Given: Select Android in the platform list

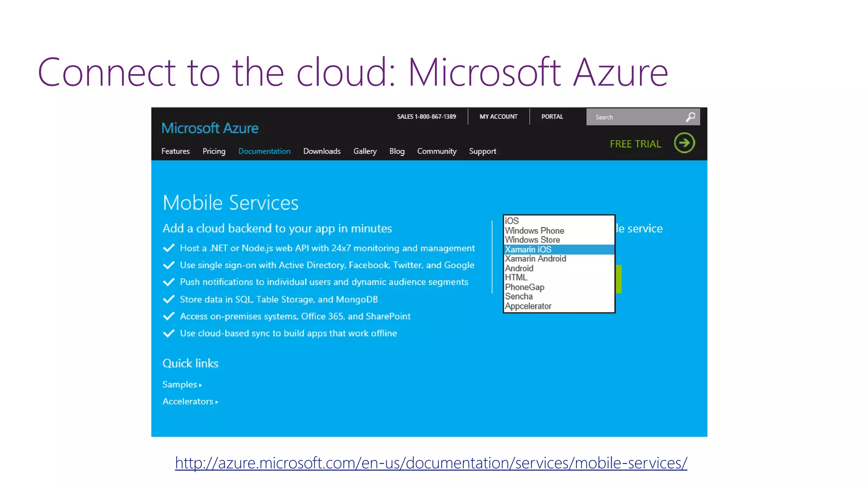Looking at the screenshot, I should 559,268.
